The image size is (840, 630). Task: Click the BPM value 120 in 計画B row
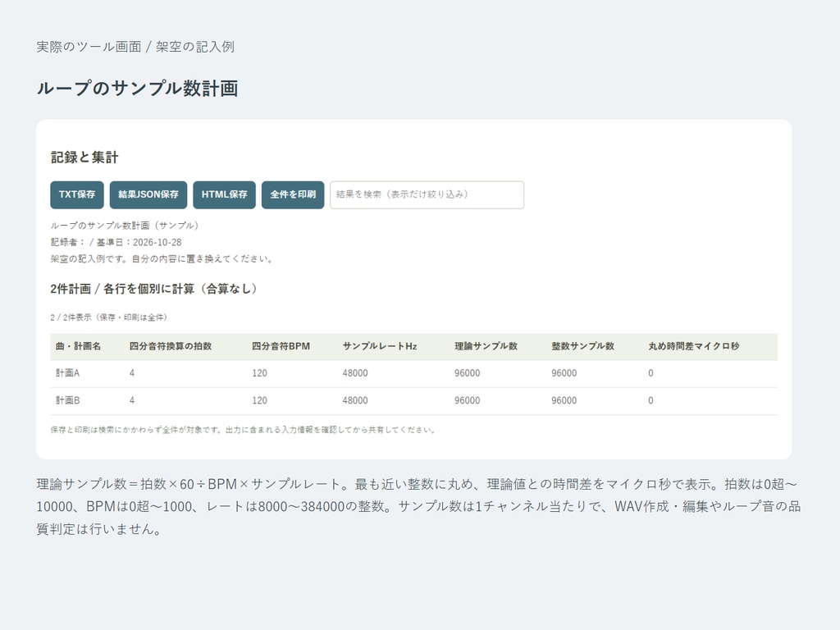click(259, 400)
